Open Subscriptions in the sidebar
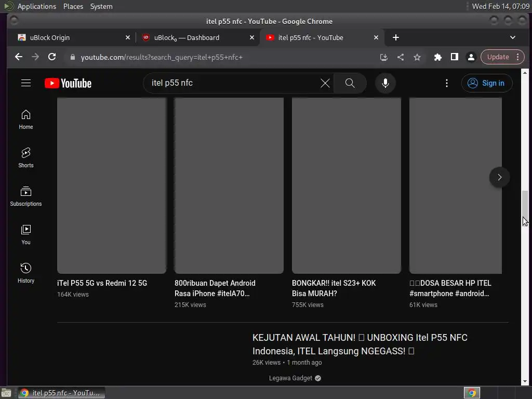The image size is (532, 399). pyautogui.click(x=26, y=196)
